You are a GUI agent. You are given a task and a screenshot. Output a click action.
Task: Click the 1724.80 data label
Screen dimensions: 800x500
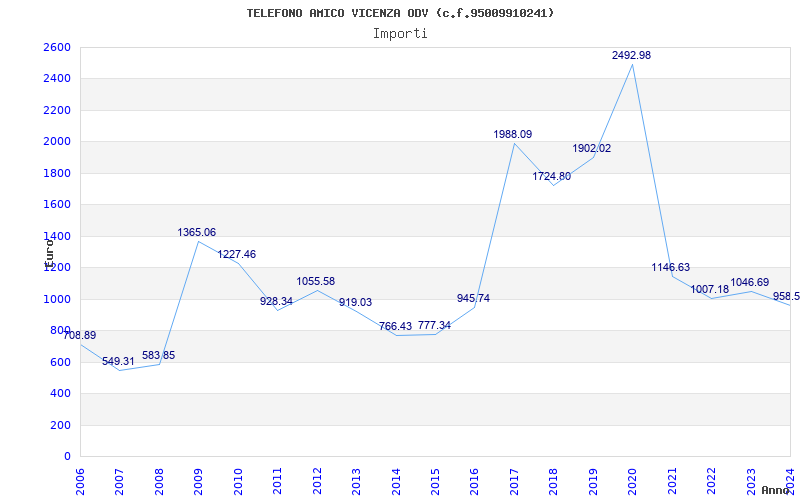point(552,177)
